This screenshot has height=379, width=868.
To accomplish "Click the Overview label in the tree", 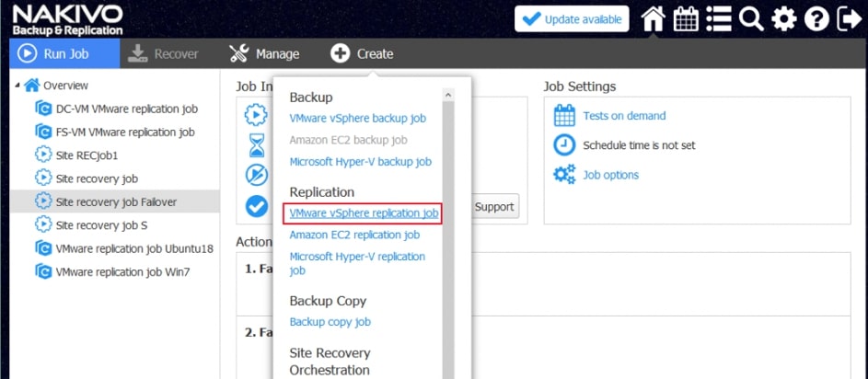I will point(66,86).
